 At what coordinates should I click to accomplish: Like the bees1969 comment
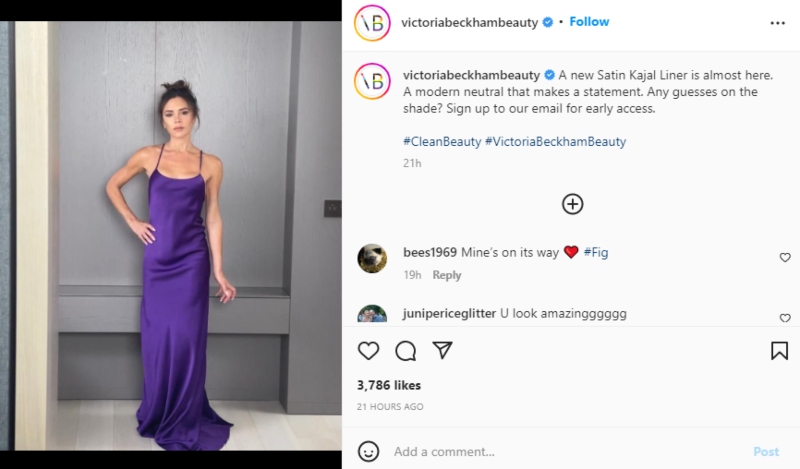tap(785, 258)
